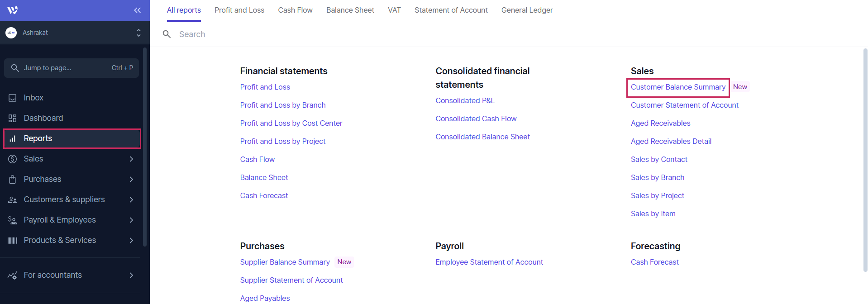
Task: Click the Payroll & Employees icon
Action: pyautogui.click(x=13, y=220)
